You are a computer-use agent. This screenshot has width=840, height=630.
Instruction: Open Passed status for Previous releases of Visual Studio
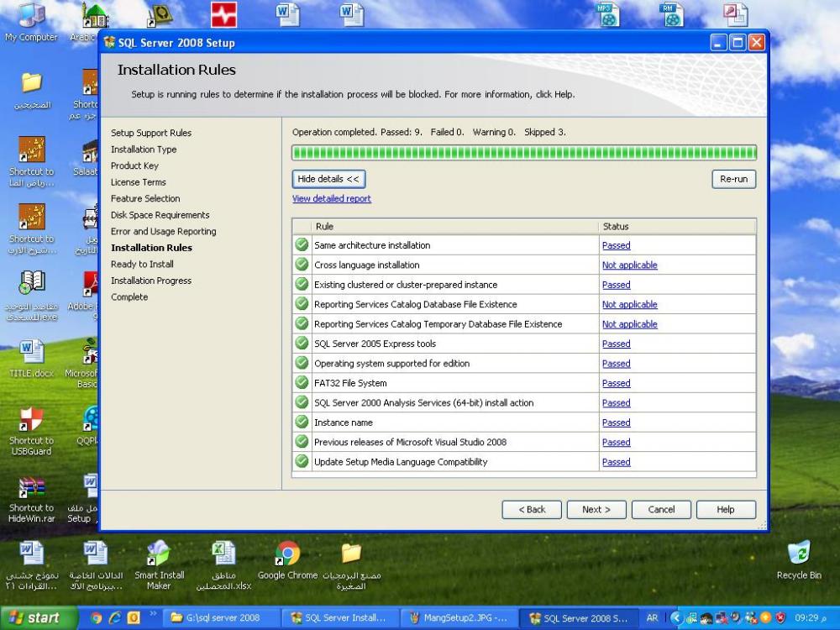point(616,443)
